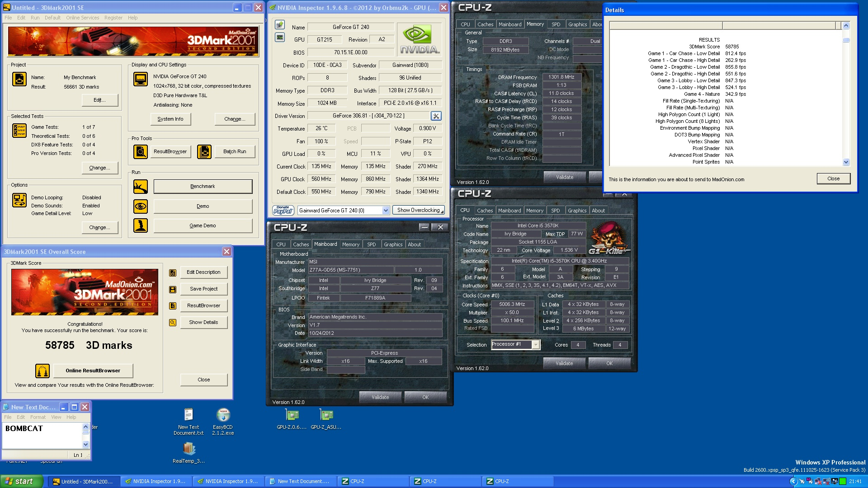
Task: Click the DRAM Frequency 1301.8 MHz value
Action: click(561, 77)
